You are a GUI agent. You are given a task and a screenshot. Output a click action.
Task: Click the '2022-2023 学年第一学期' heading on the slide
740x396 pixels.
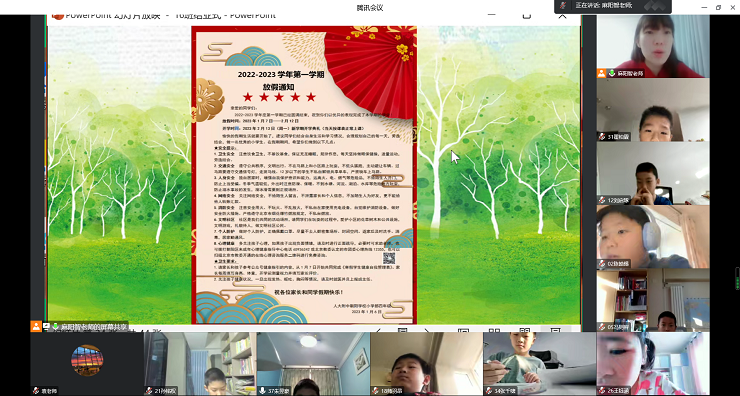(281, 75)
